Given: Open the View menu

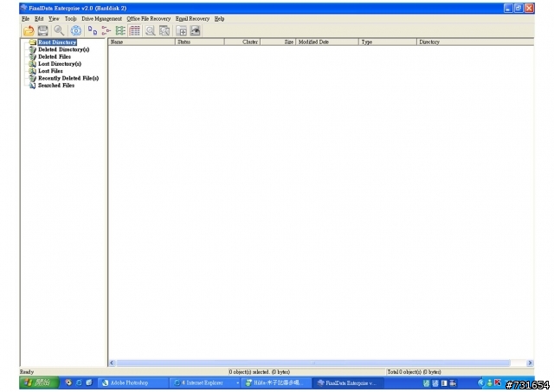Looking at the screenshot, I should (x=54, y=19).
